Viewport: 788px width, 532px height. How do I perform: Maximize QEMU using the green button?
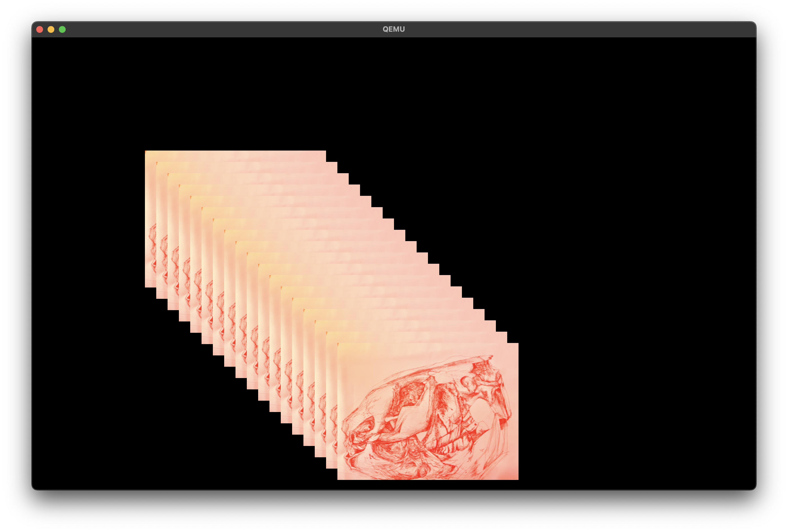click(62, 29)
